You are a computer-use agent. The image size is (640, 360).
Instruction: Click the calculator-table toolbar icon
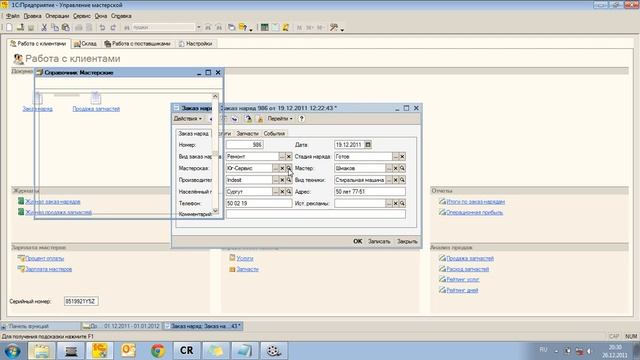[x=264, y=27]
